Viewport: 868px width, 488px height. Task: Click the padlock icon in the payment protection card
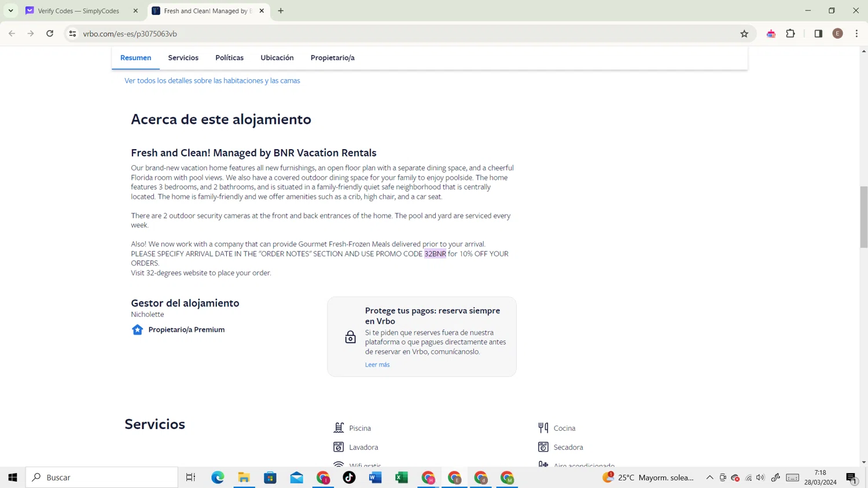pos(351,337)
